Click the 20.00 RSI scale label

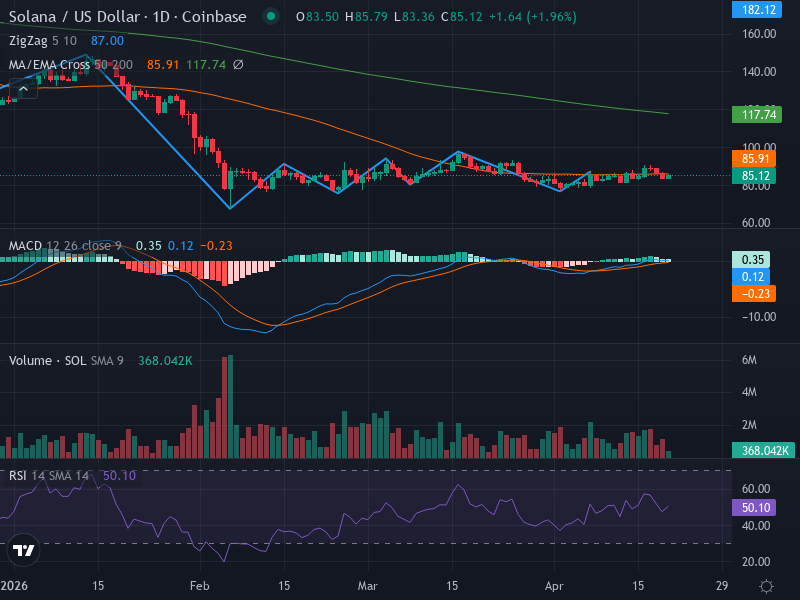click(756, 562)
